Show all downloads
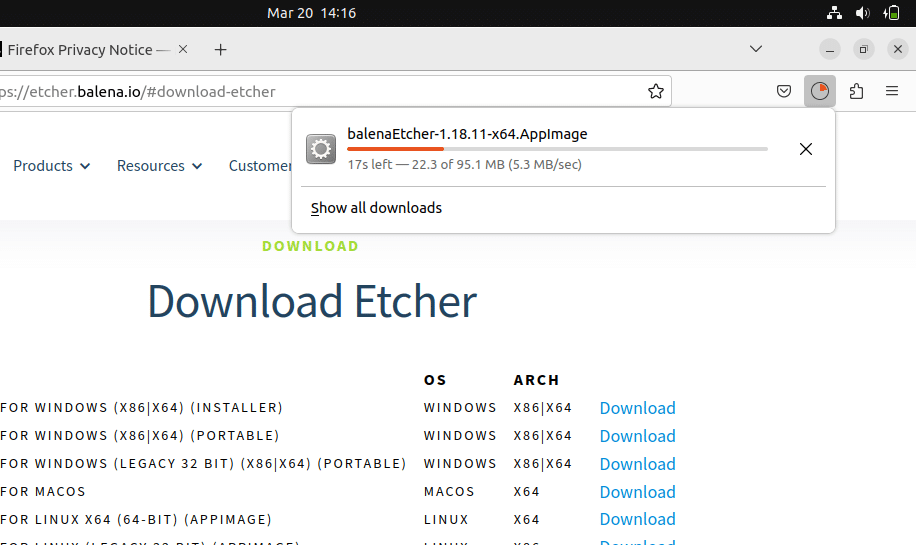The height and width of the screenshot is (545, 916). [x=376, y=208]
